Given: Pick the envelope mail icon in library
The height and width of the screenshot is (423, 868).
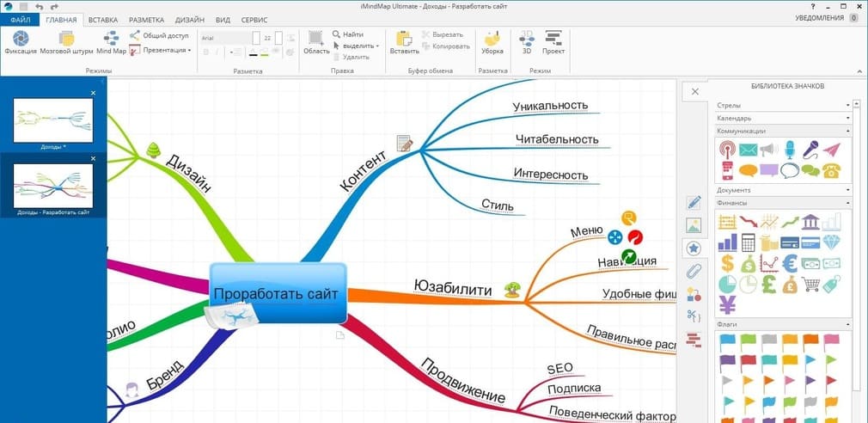Looking at the screenshot, I should click(748, 150).
